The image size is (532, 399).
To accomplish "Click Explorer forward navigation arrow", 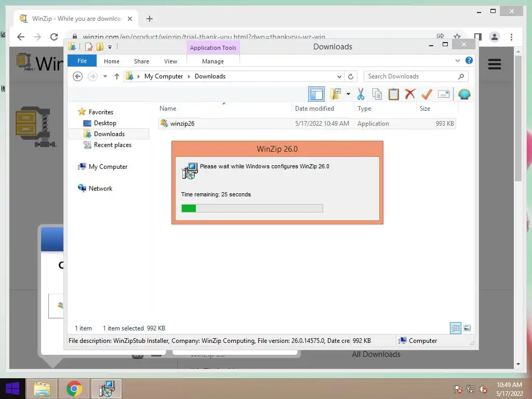I will click(92, 76).
